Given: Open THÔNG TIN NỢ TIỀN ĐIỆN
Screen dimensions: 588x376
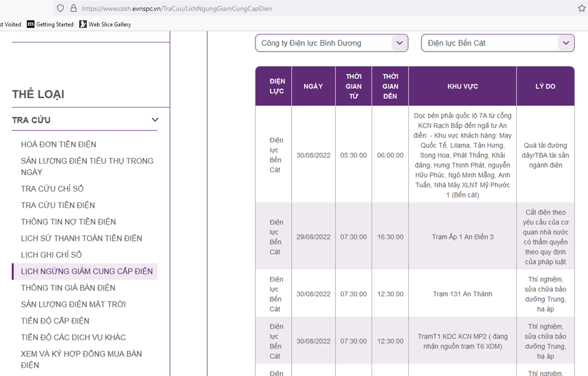Looking at the screenshot, I should pyautogui.click(x=69, y=222).
